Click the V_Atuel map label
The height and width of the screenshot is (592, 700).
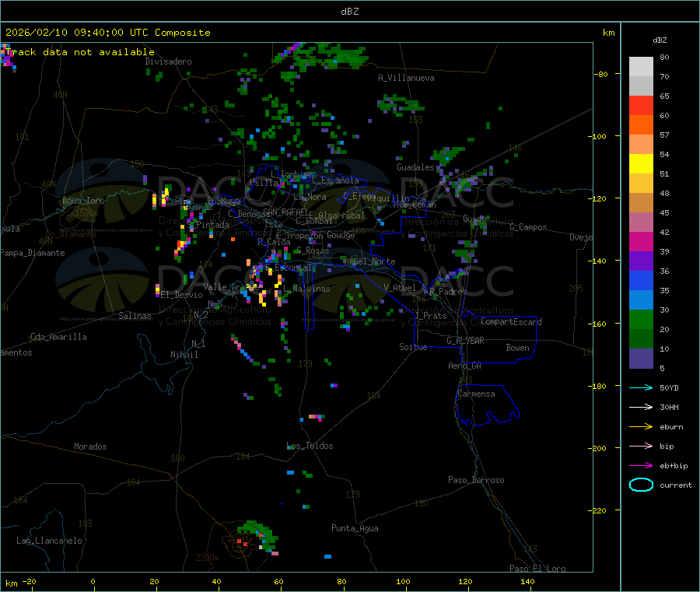(400, 288)
